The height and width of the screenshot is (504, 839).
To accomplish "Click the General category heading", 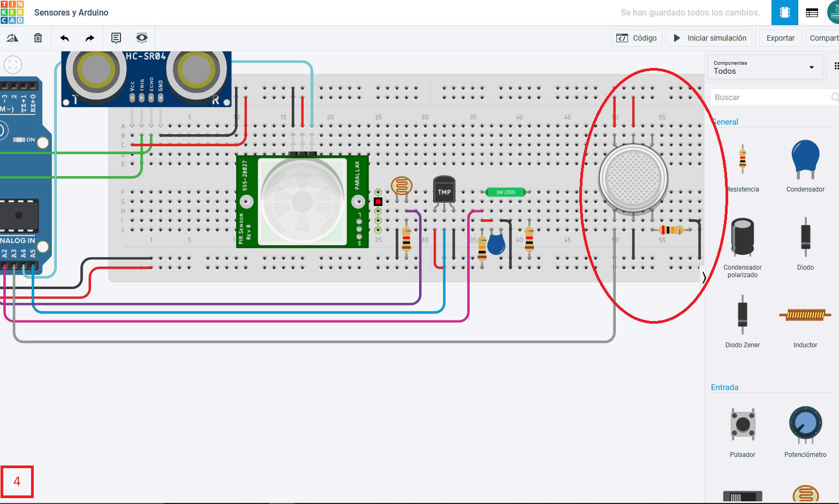I will coord(725,122).
